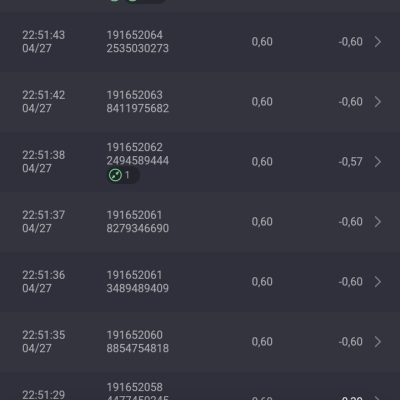Click -0,60 value in the 22:51:35 row

350,342
